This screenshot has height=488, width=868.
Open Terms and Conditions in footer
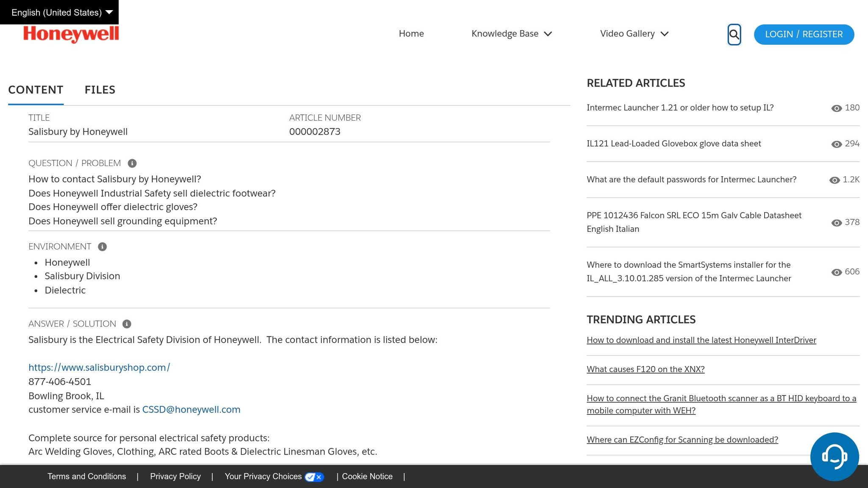pos(86,477)
